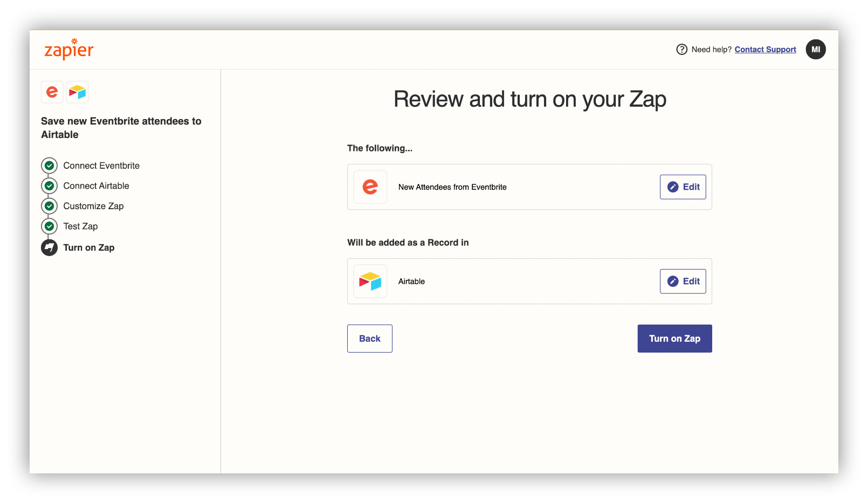The image size is (868, 503).
Task: Click the 'Need help?' text
Action: 712,50
